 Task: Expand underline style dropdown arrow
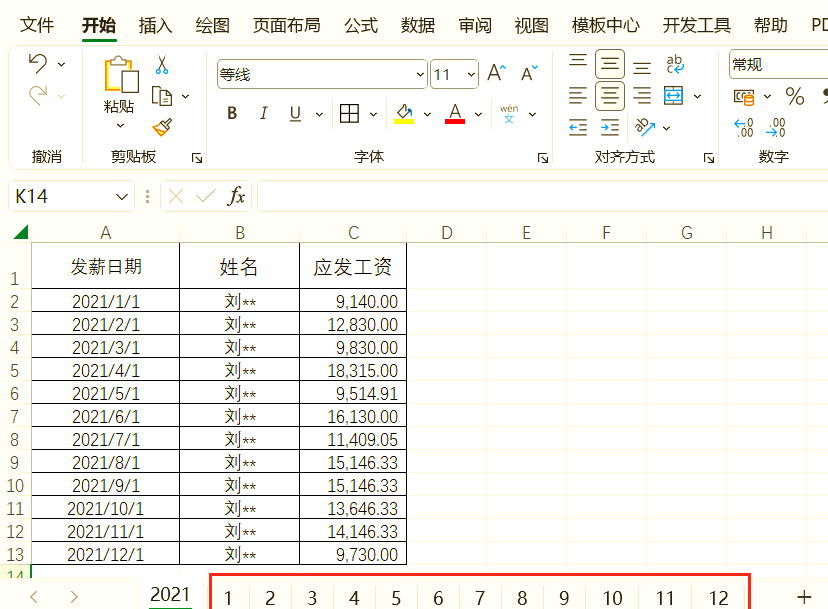coord(319,114)
